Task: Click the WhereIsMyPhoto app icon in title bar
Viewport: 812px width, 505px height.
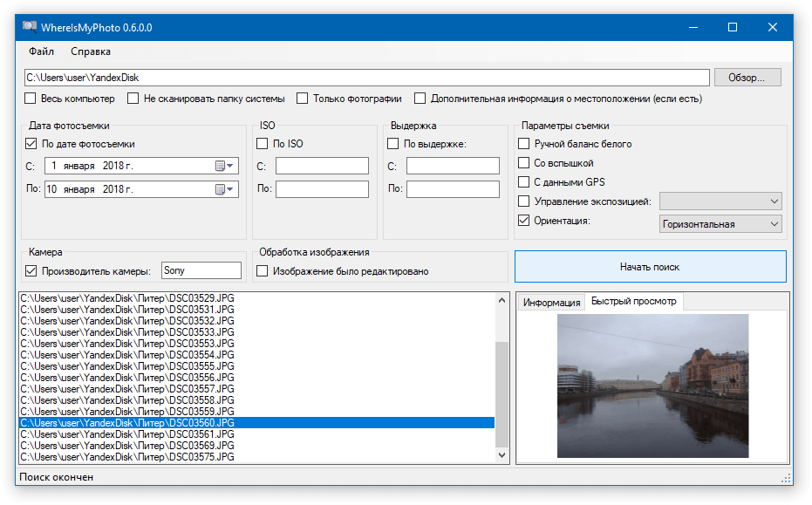Action: (x=29, y=27)
